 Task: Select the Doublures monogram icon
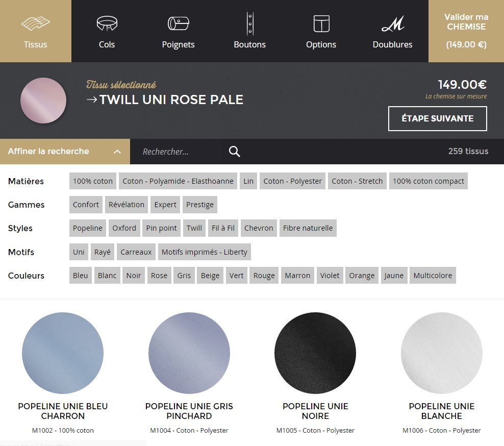pyautogui.click(x=392, y=24)
